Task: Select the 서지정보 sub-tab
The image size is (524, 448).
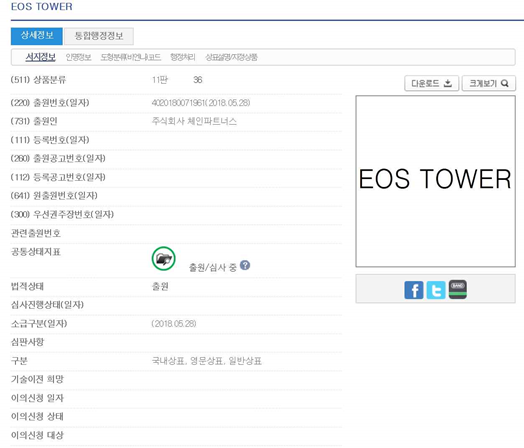Action: click(x=40, y=57)
